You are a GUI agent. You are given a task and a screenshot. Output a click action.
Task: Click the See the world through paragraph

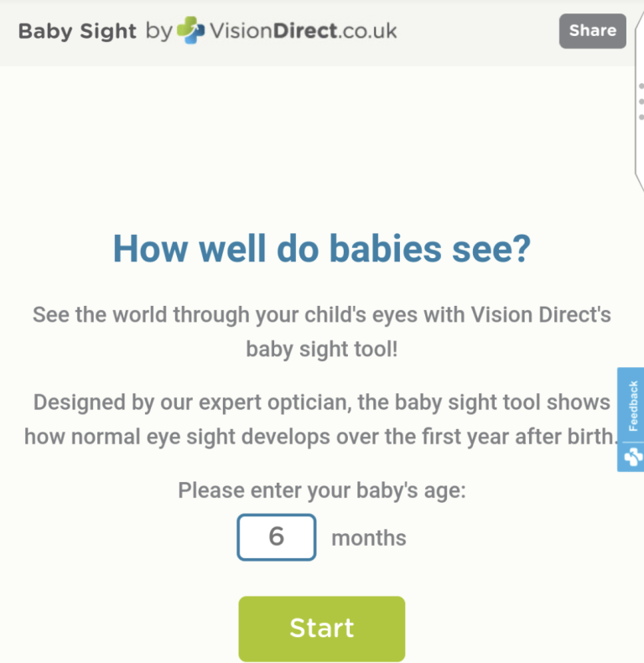(x=321, y=332)
